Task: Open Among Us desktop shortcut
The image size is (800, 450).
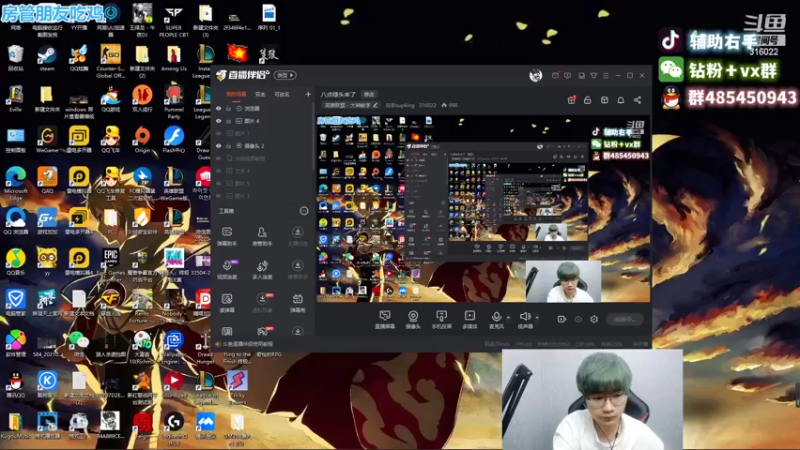Action: click(174, 58)
